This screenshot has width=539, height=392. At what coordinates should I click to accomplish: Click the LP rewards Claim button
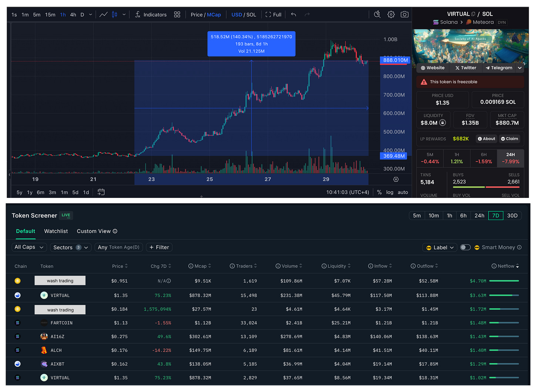(x=509, y=139)
